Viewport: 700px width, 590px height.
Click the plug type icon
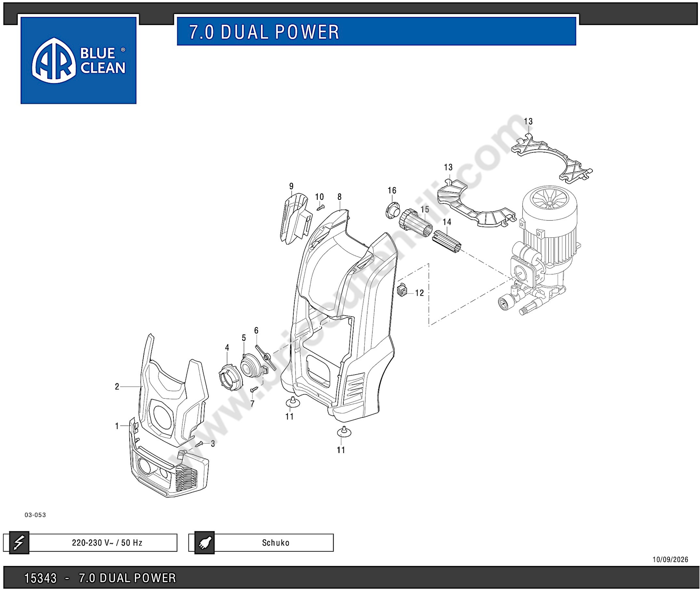[x=204, y=543]
